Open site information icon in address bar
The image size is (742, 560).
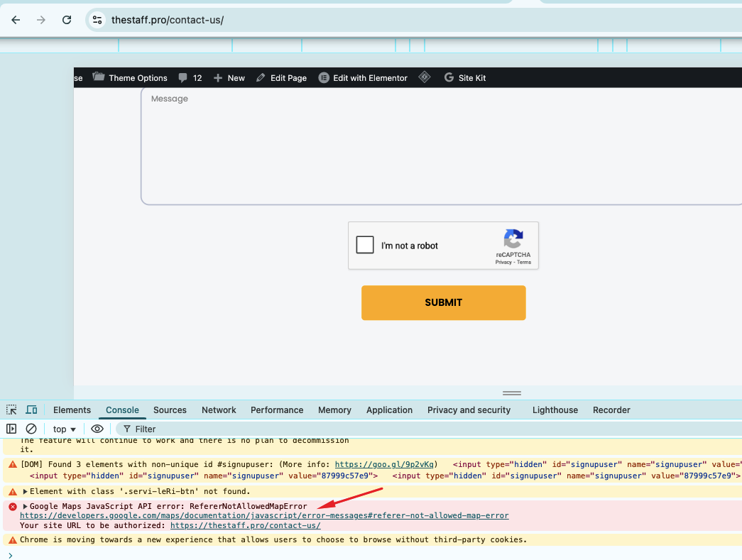(97, 20)
